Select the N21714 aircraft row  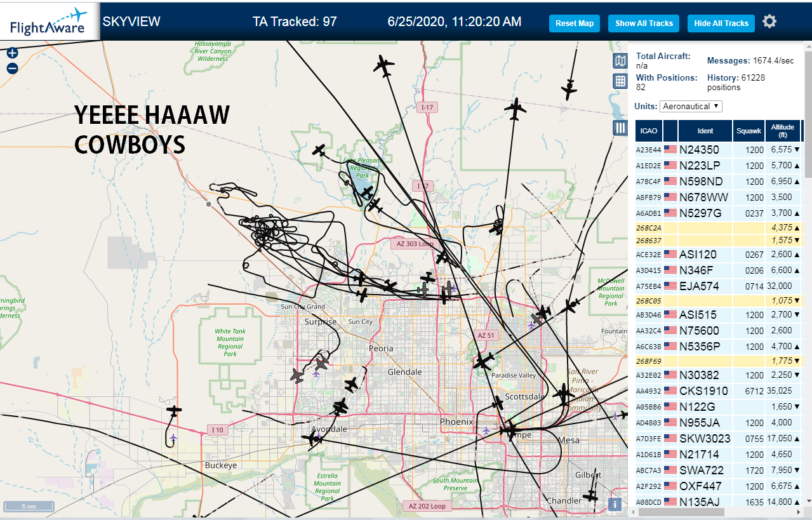coord(720,455)
